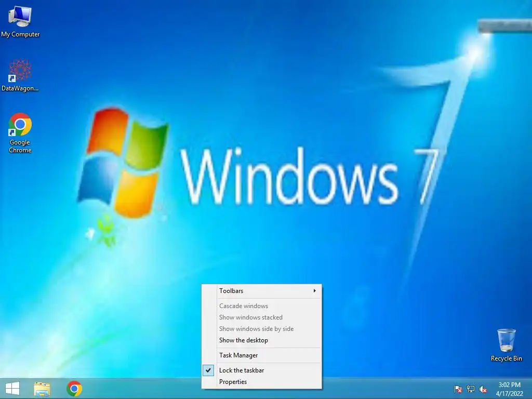
Task: Toggle Lock the taskbar option
Action: pos(262,370)
